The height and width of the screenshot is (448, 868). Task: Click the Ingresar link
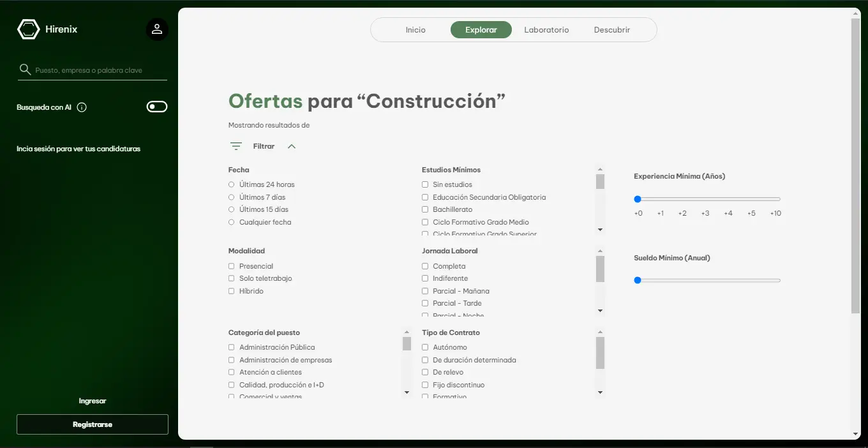(x=92, y=401)
